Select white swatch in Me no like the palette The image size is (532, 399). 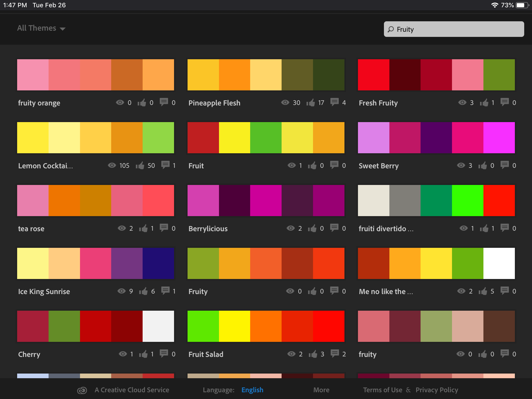[x=499, y=263]
